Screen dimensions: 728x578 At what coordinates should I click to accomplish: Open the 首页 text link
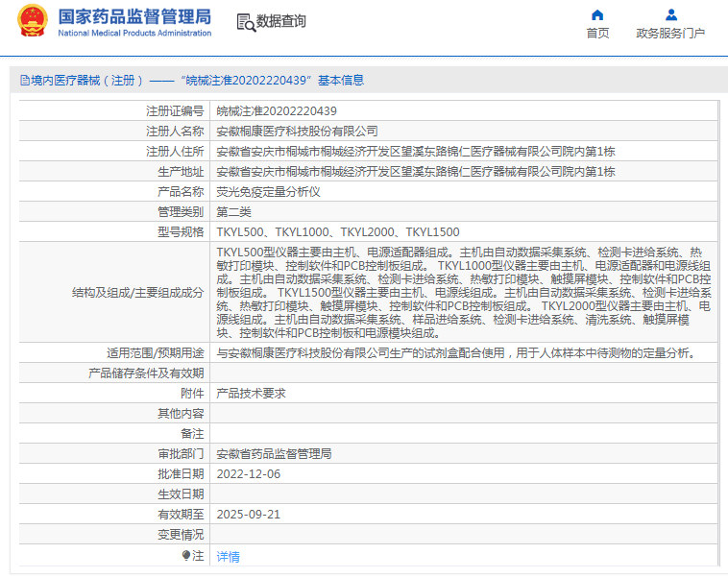597,34
